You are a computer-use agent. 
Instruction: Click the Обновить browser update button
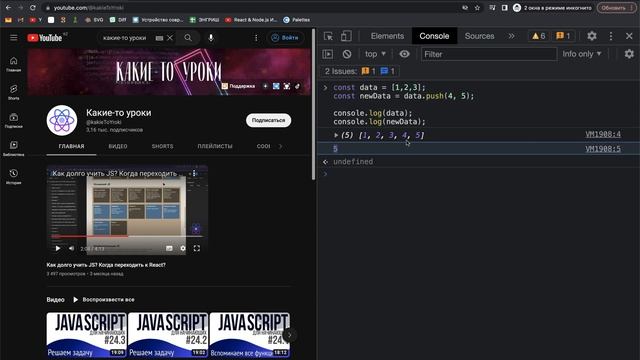pyautogui.click(x=616, y=8)
